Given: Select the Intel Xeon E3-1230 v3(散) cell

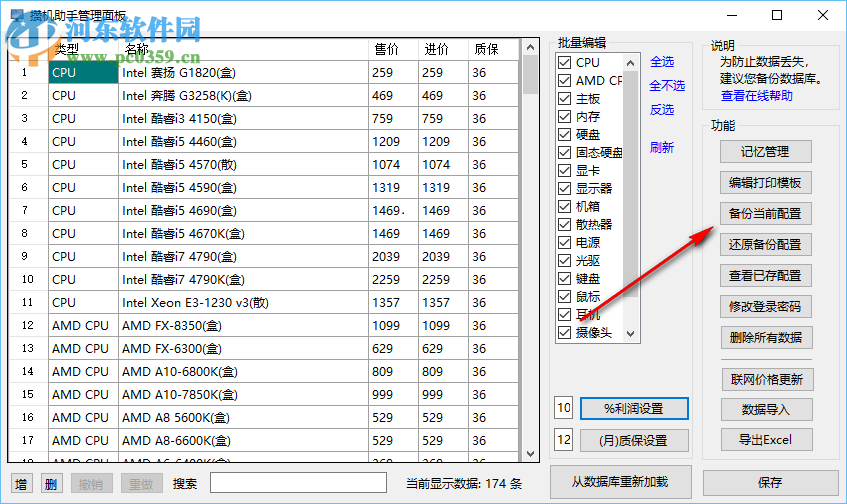Looking at the screenshot, I should tap(244, 303).
